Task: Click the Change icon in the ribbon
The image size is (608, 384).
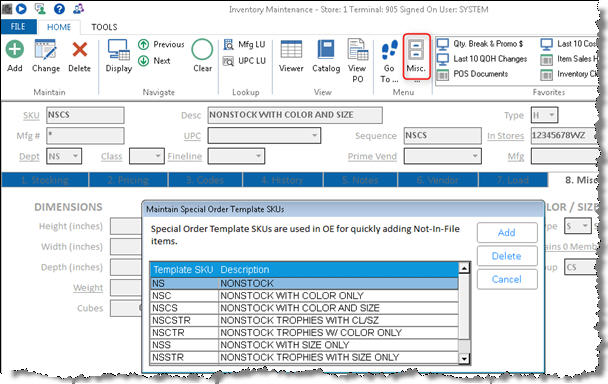Action: 45,49
